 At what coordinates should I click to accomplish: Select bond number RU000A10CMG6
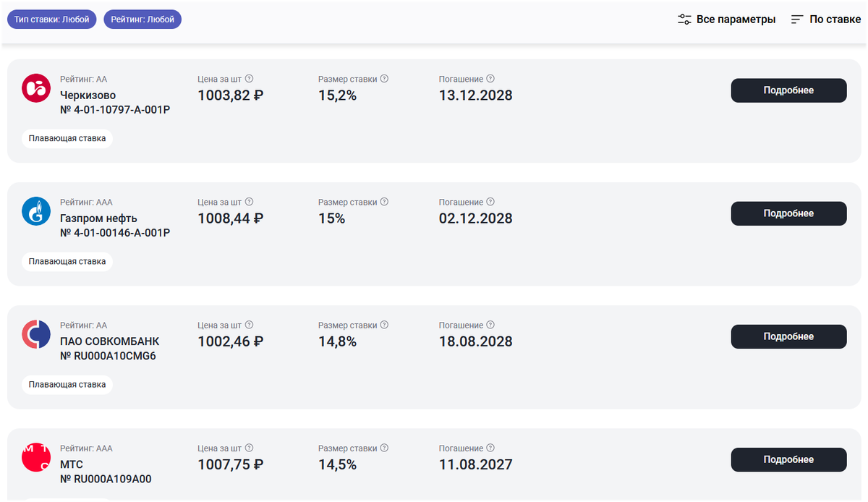(x=108, y=356)
